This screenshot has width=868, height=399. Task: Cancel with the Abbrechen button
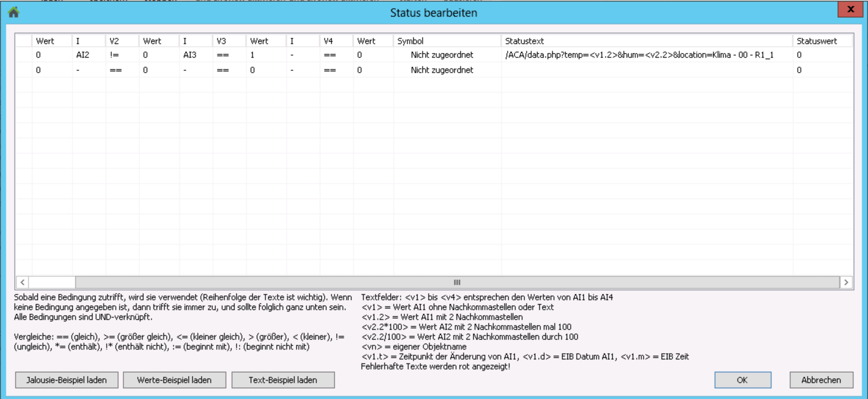pyautogui.click(x=821, y=380)
